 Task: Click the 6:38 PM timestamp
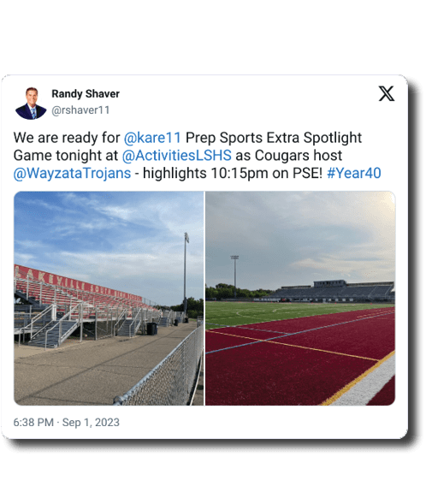point(33,423)
